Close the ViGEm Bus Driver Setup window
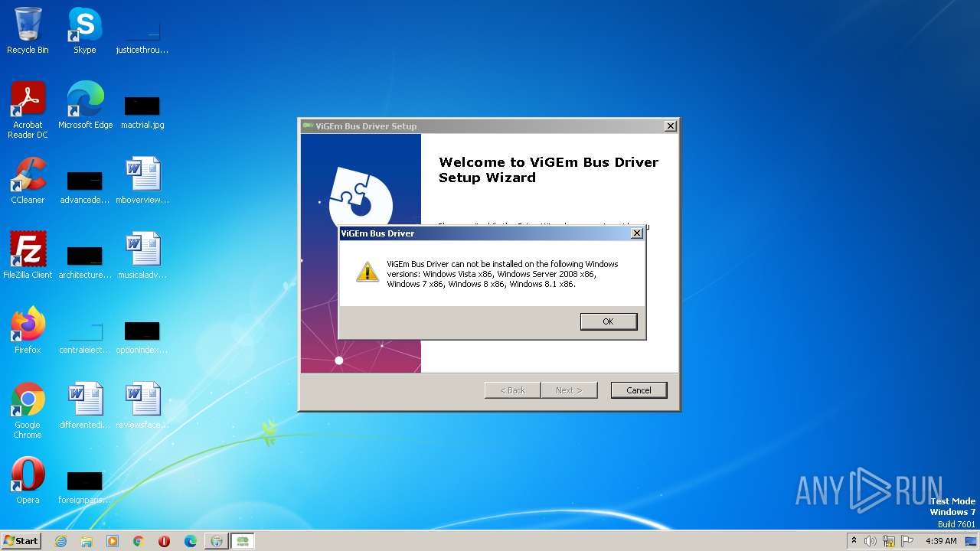 pos(670,126)
